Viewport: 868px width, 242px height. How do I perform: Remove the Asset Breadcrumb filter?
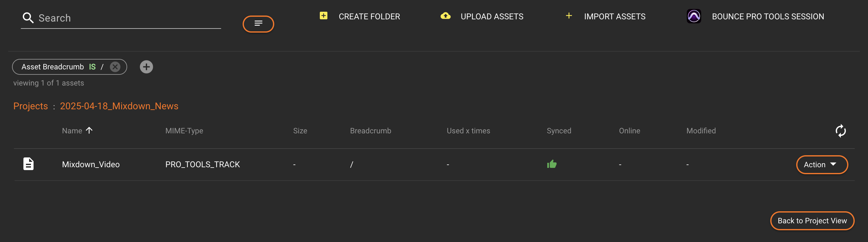point(115,67)
